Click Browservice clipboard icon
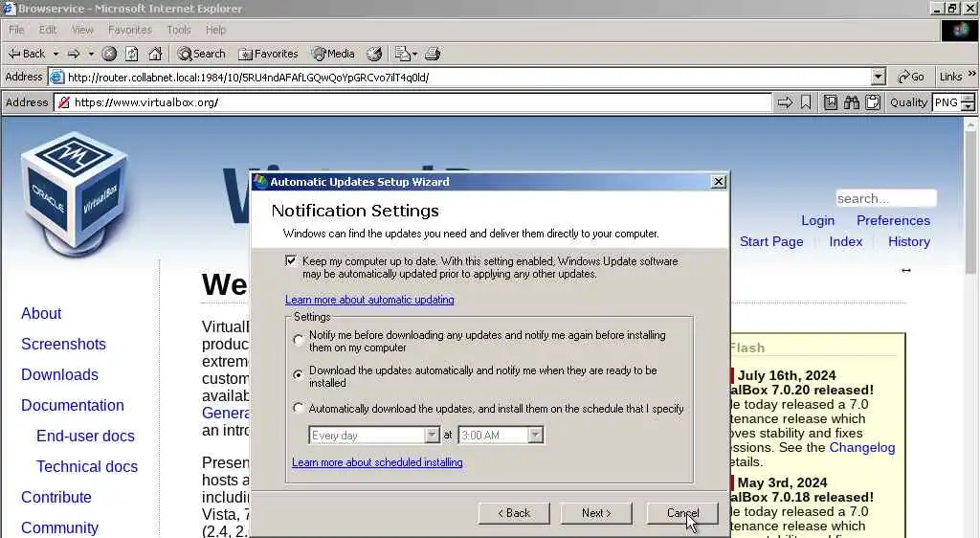 click(873, 102)
